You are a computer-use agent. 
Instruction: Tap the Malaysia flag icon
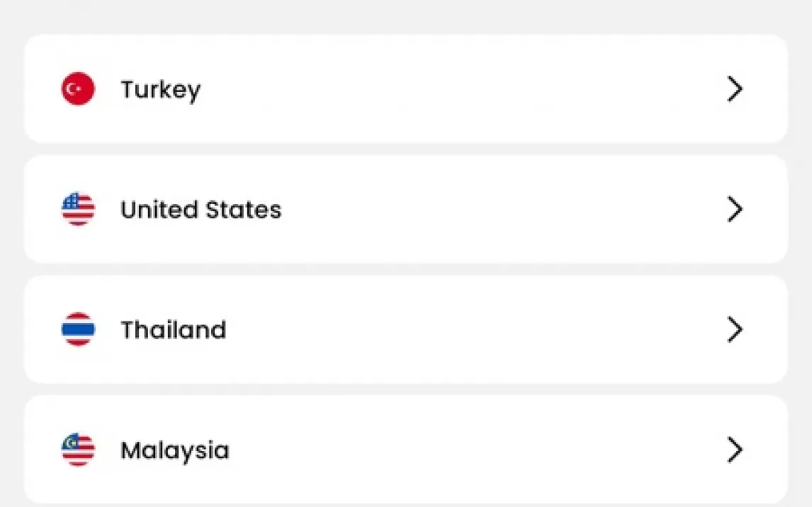pyautogui.click(x=78, y=450)
